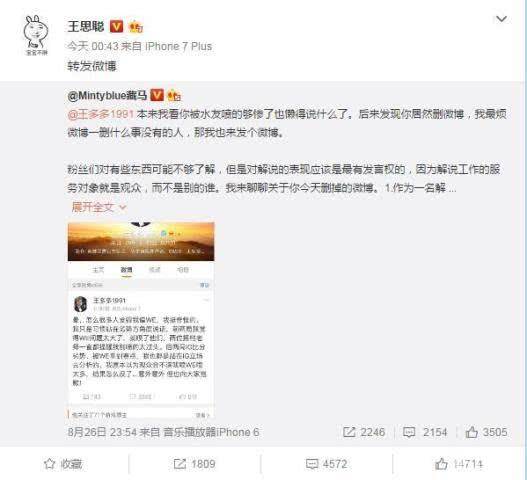Open the @王多多1991 mention link
This screenshot has width=527, height=480.
click(x=101, y=114)
